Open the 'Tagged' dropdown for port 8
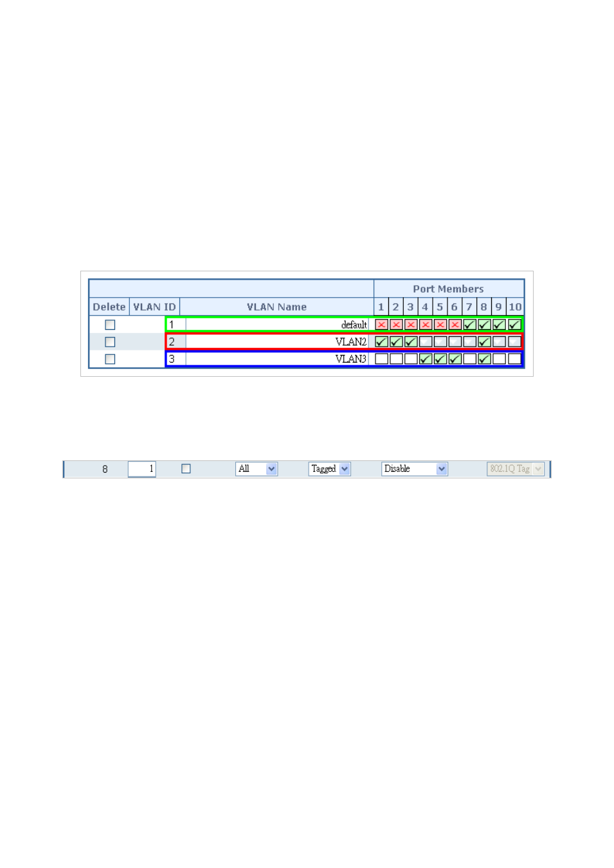Viewport: 614px width, 868px height. pyautogui.click(x=330, y=469)
